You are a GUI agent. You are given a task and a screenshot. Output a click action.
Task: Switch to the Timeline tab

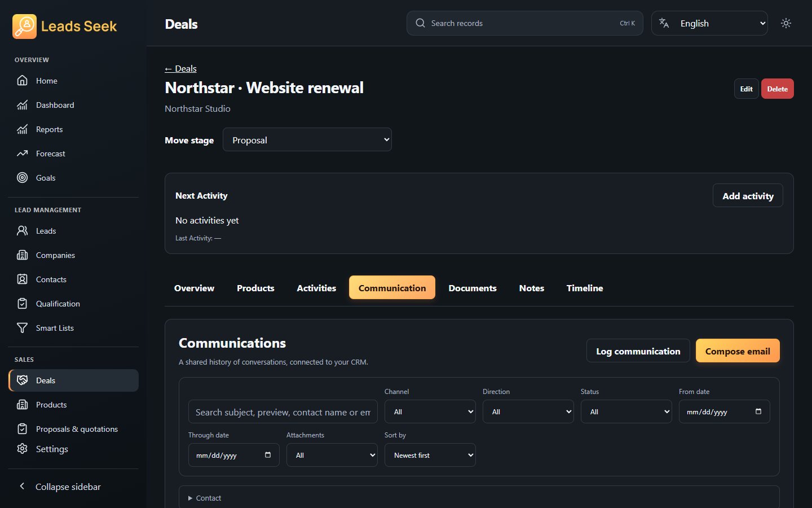coord(585,288)
